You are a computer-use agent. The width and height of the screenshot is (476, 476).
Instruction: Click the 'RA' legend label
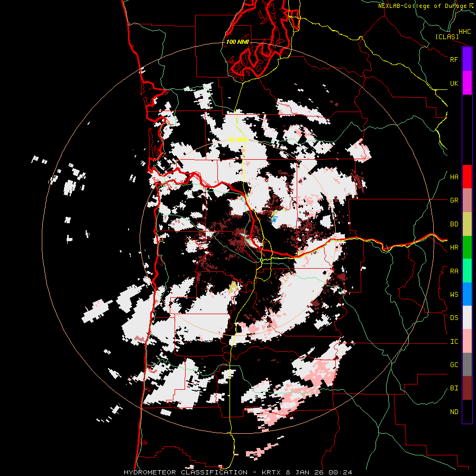(454, 271)
